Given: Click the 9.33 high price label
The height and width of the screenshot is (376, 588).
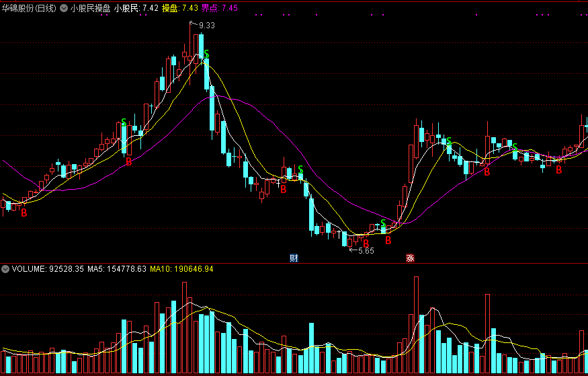Looking at the screenshot, I should click(206, 26).
